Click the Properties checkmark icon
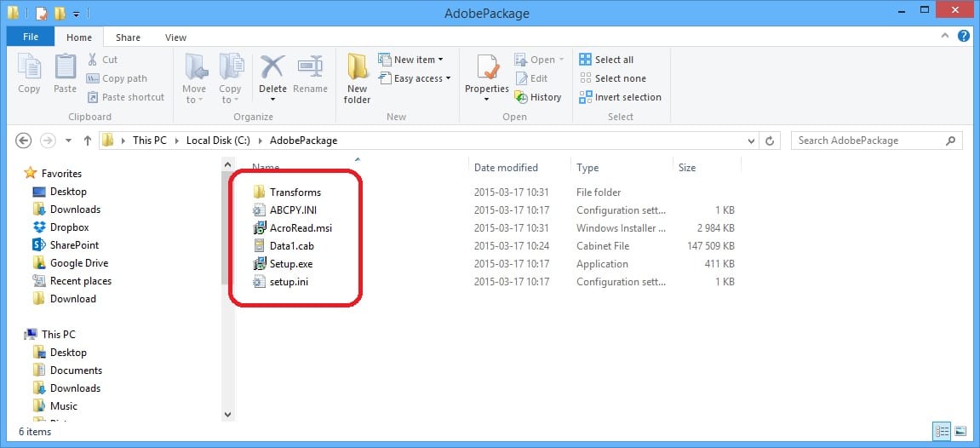Viewport: 980px width, 448px height. coord(487,66)
